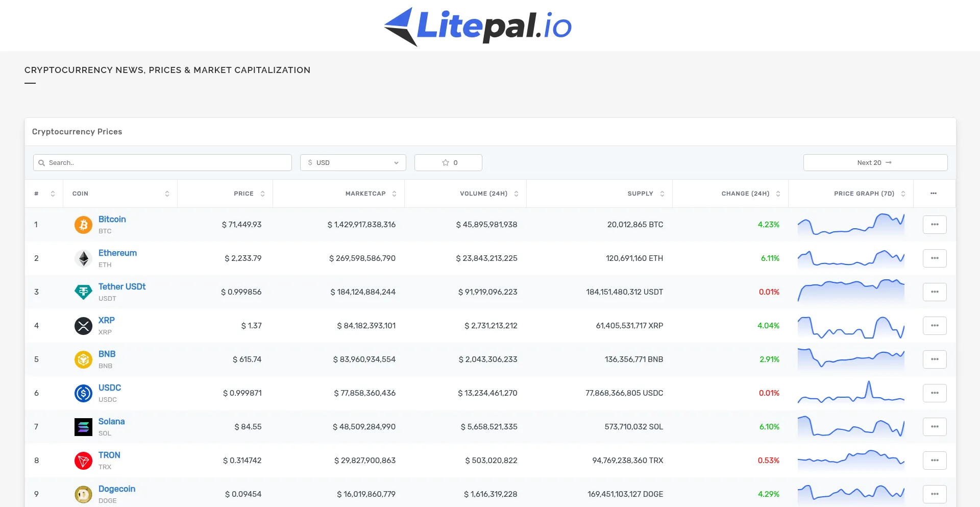Open the more-options button in Solana row
Image resolution: width=980 pixels, height=507 pixels.
(x=935, y=427)
